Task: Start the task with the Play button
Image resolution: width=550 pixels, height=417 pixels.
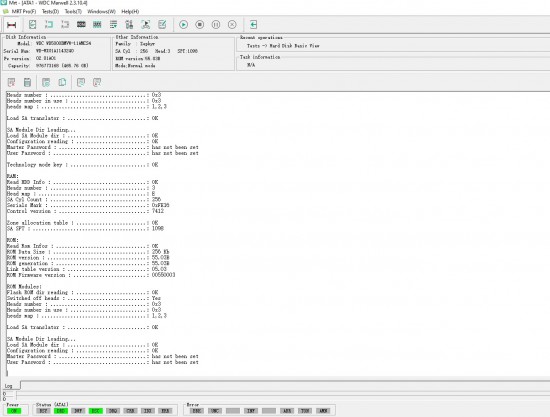Action: pos(183,25)
